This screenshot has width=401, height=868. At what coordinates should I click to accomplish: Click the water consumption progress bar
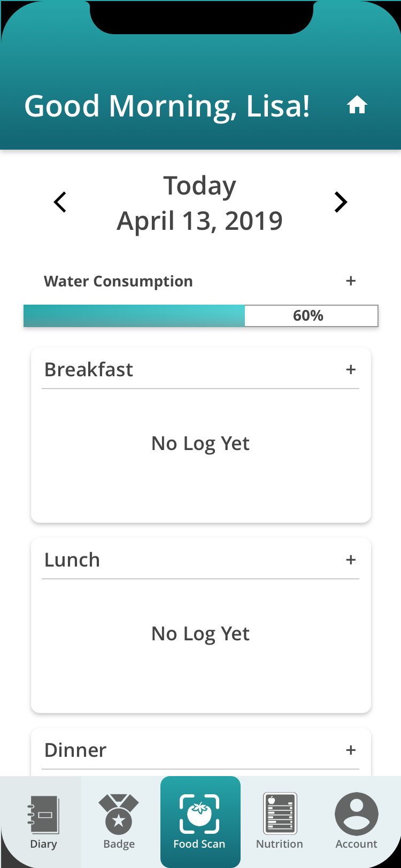point(200,316)
